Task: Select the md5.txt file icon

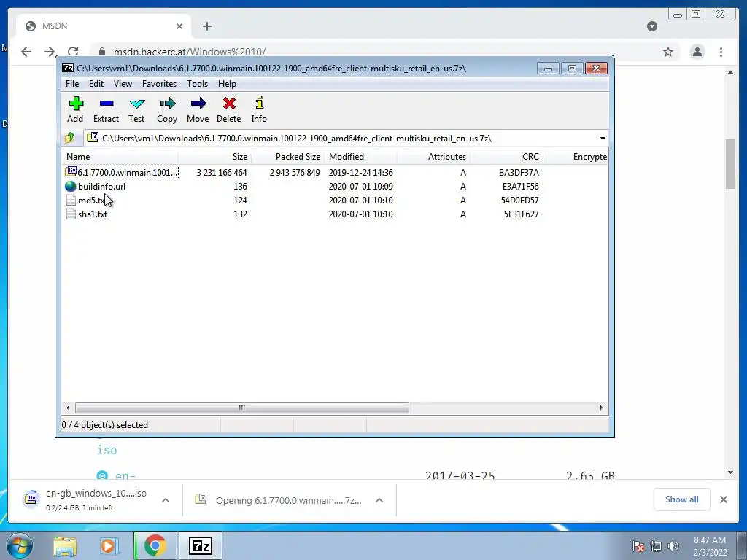Action: coord(71,200)
